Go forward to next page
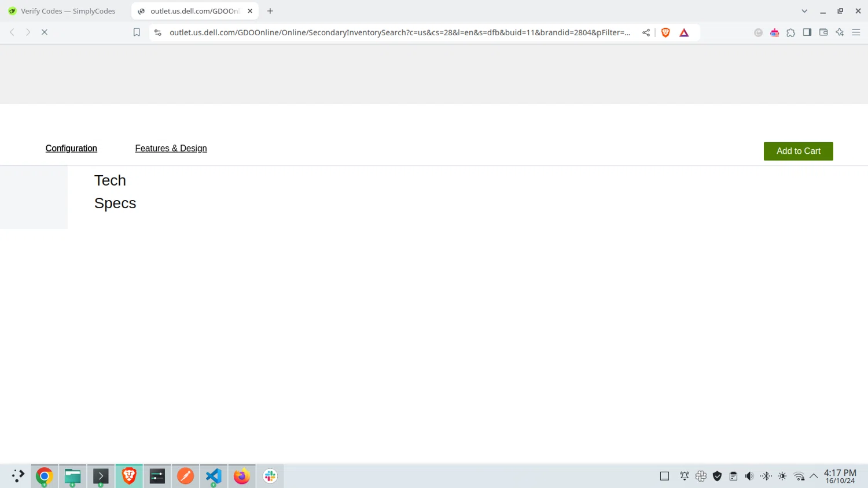The image size is (868, 488). tap(28, 32)
